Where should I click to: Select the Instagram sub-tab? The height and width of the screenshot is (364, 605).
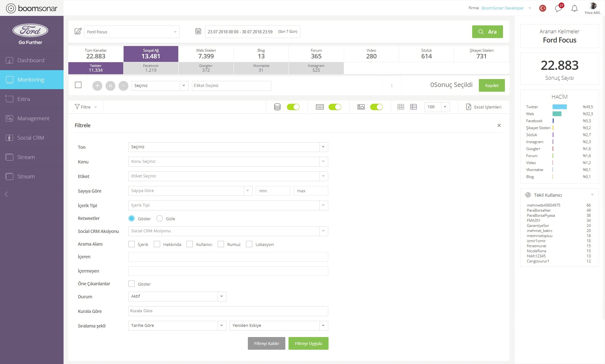pyautogui.click(x=316, y=68)
